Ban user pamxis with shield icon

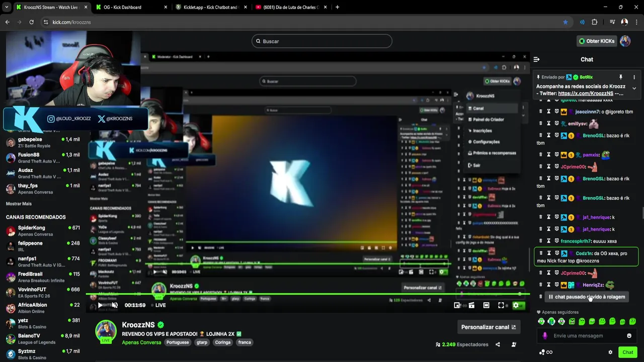556,155
